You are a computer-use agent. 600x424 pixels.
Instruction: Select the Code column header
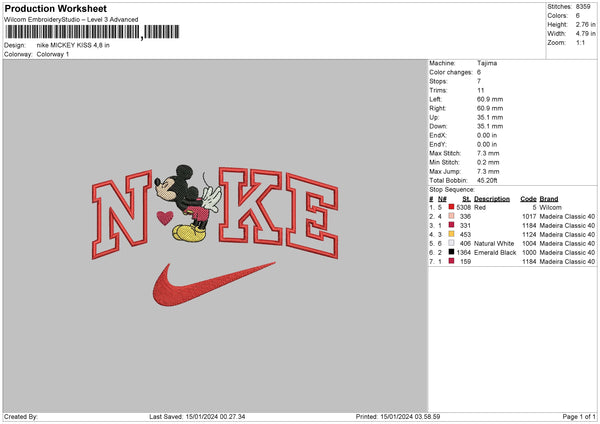(528, 199)
